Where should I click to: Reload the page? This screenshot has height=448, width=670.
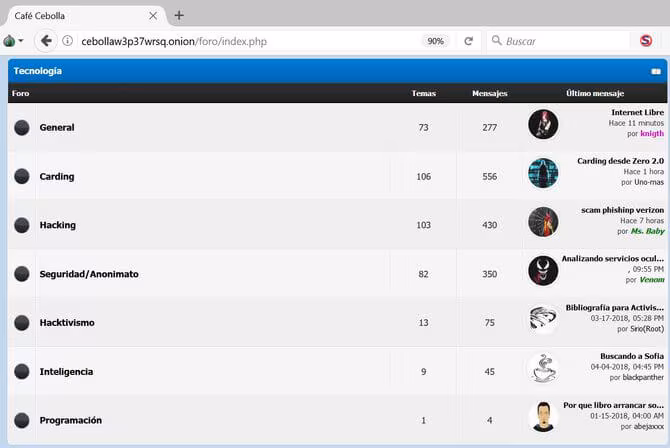click(469, 41)
